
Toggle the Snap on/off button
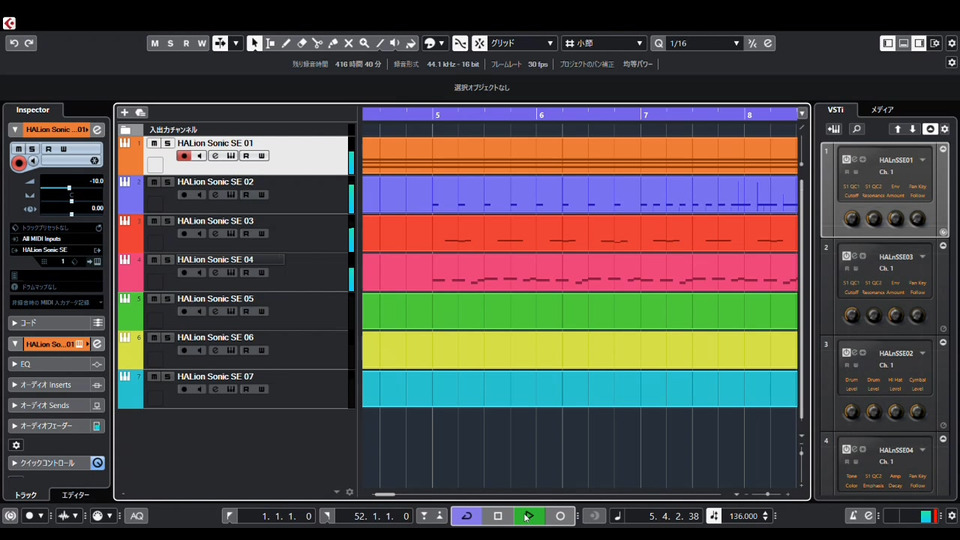(x=479, y=43)
